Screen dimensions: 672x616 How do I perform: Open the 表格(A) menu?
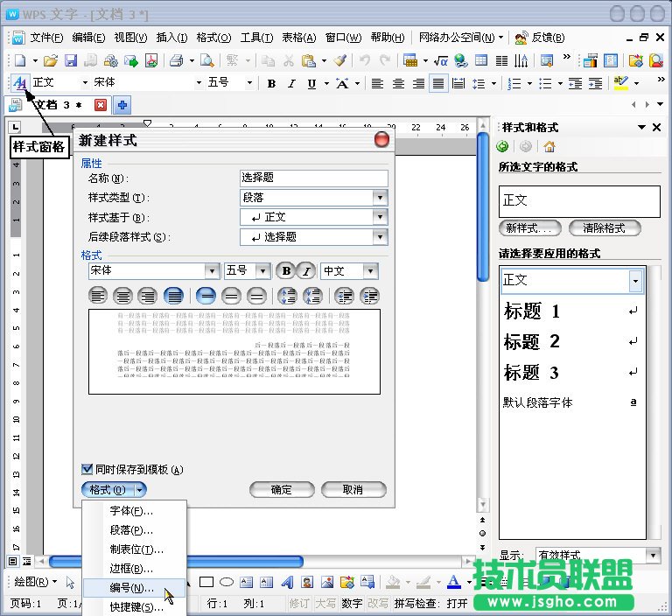pos(298,38)
